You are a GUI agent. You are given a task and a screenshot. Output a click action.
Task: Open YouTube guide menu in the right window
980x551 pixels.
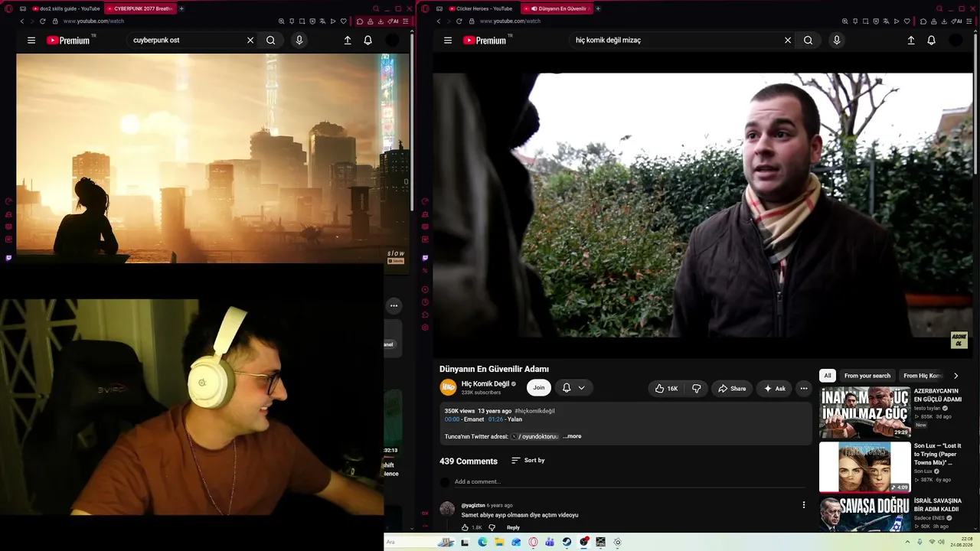[448, 41]
